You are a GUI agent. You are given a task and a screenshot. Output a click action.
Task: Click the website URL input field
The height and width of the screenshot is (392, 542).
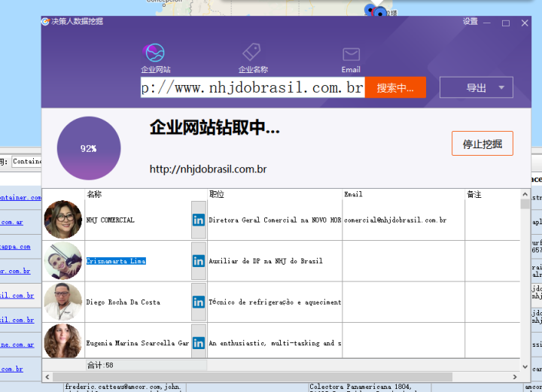click(253, 87)
